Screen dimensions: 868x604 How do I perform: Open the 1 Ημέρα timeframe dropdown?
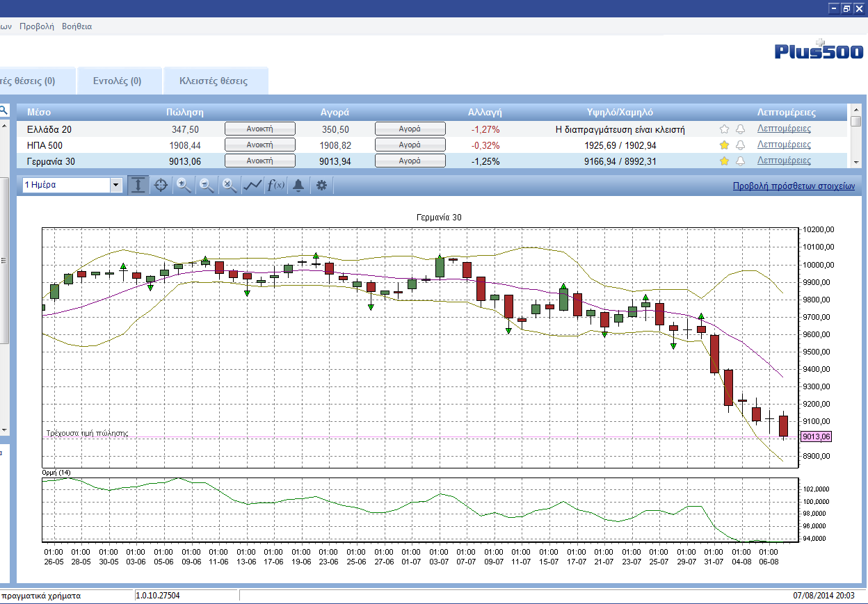click(x=72, y=186)
